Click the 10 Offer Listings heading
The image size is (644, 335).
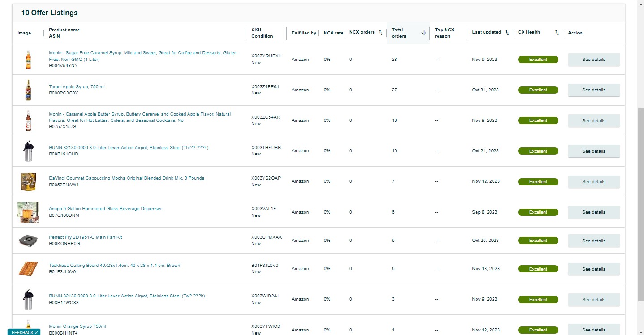[49, 13]
